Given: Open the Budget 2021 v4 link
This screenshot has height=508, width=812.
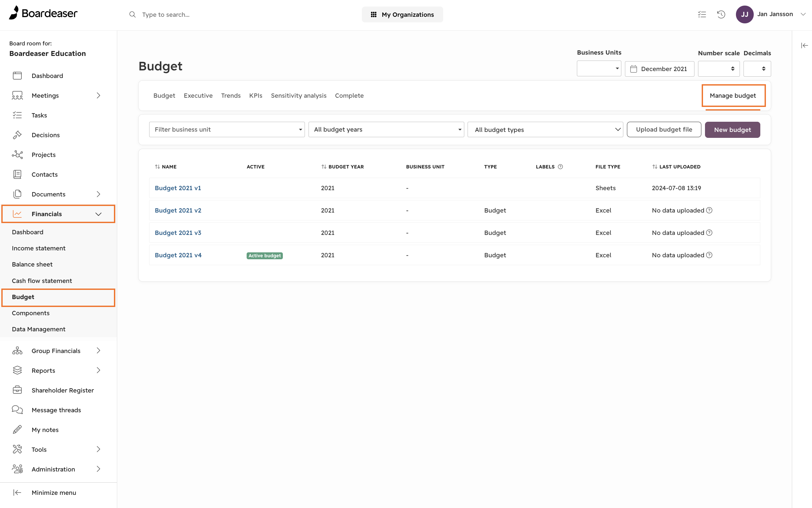Looking at the screenshot, I should click(178, 255).
